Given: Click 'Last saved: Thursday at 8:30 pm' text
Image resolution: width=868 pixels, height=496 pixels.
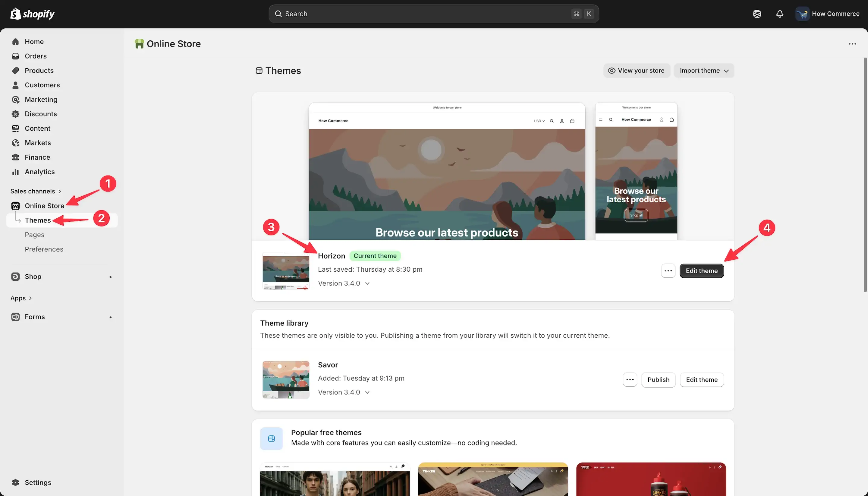Looking at the screenshot, I should coord(370,270).
